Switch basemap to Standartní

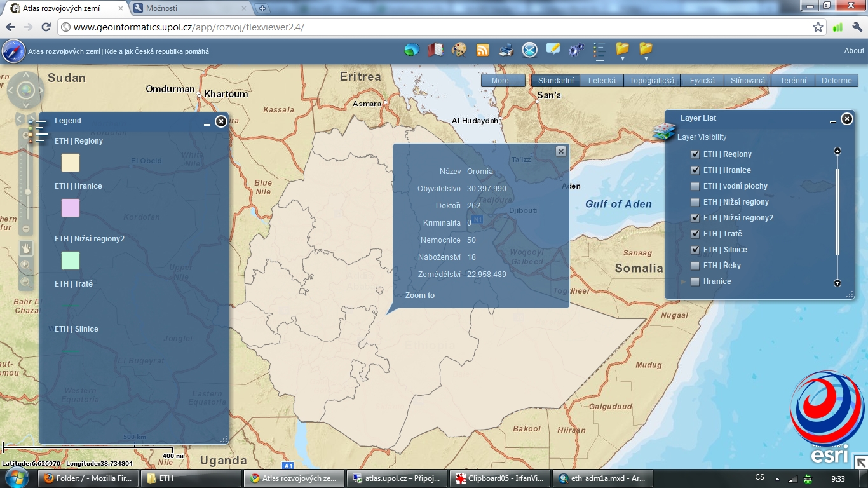[x=555, y=81]
